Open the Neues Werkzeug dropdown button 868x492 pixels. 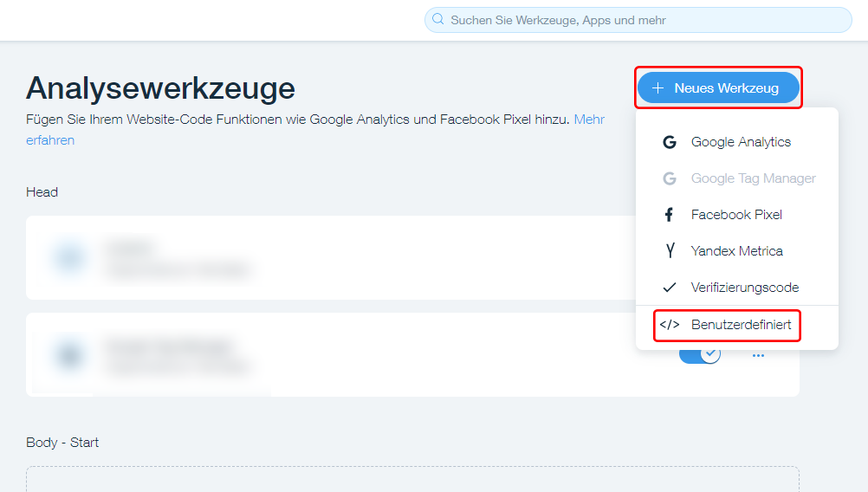(718, 88)
